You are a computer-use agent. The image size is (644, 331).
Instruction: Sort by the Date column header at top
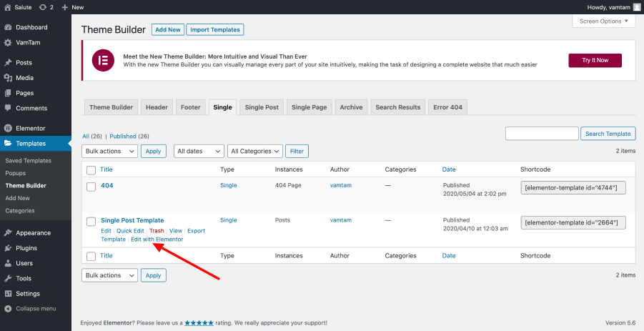pyautogui.click(x=448, y=169)
